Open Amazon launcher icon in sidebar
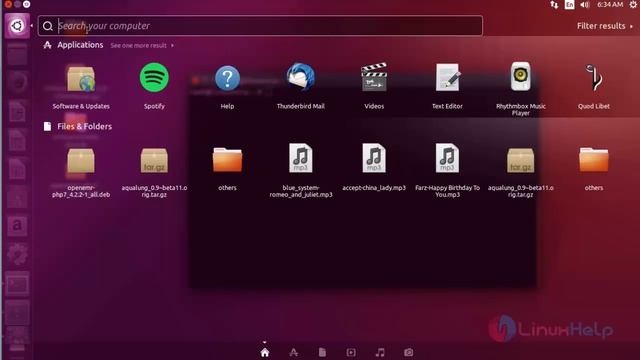This screenshot has width=640, height=360. click(17, 226)
